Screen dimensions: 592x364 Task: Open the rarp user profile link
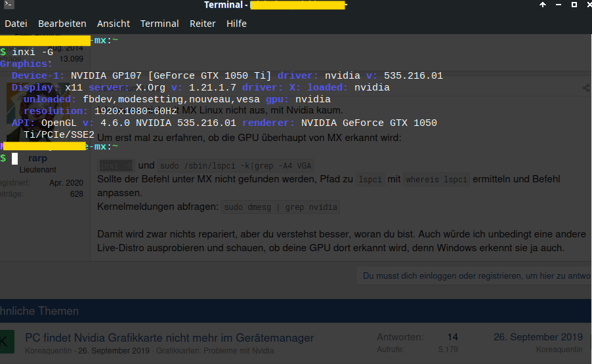point(38,158)
